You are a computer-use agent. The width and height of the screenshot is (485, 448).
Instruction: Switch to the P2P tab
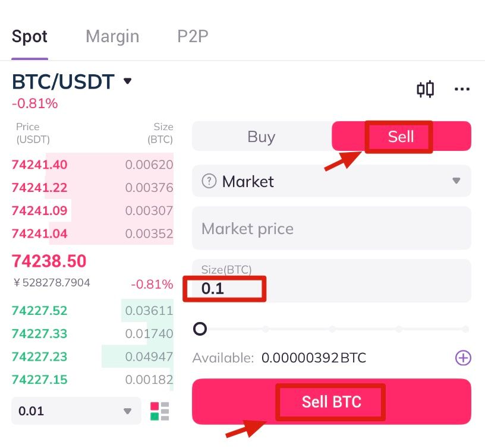tap(193, 37)
